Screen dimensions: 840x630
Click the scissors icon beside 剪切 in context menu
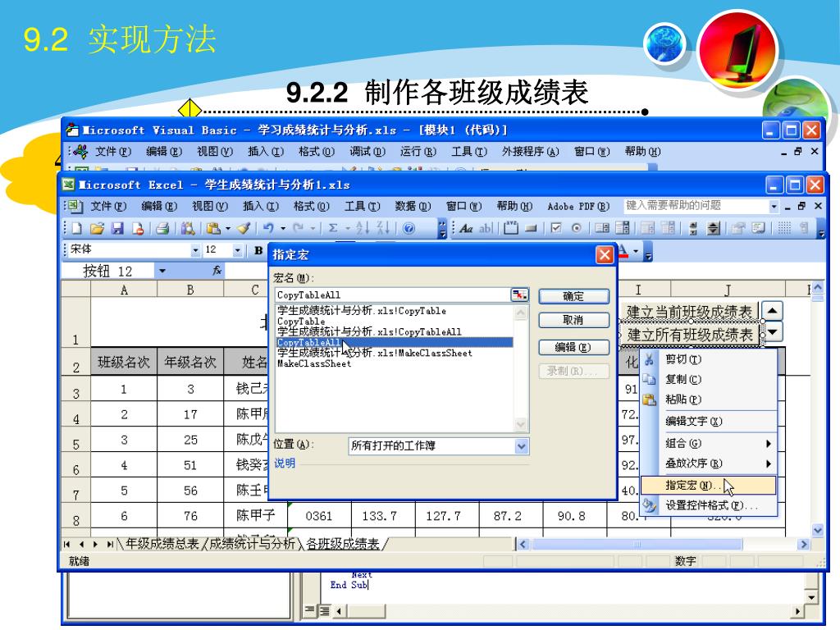click(650, 359)
